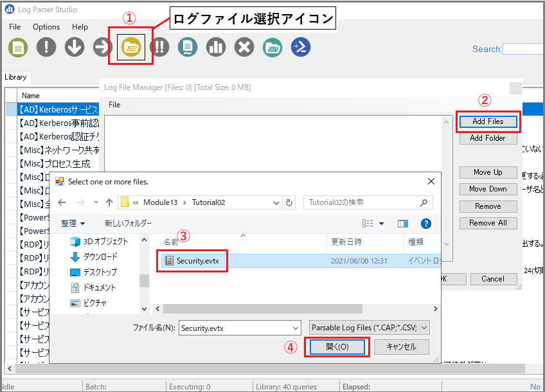The height and width of the screenshot is (392, 545).
Task: Click the Add Folder button
Action: (488, 138)
